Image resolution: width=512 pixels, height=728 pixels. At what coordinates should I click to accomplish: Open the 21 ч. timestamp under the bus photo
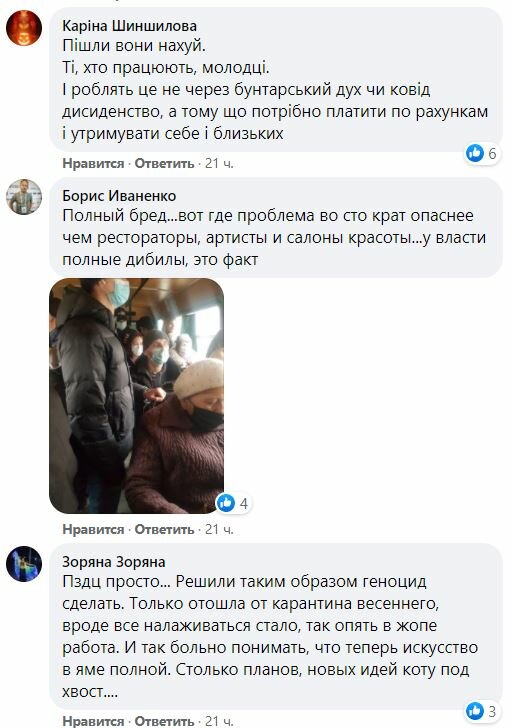pyautogui.click(x=219, y=529)
